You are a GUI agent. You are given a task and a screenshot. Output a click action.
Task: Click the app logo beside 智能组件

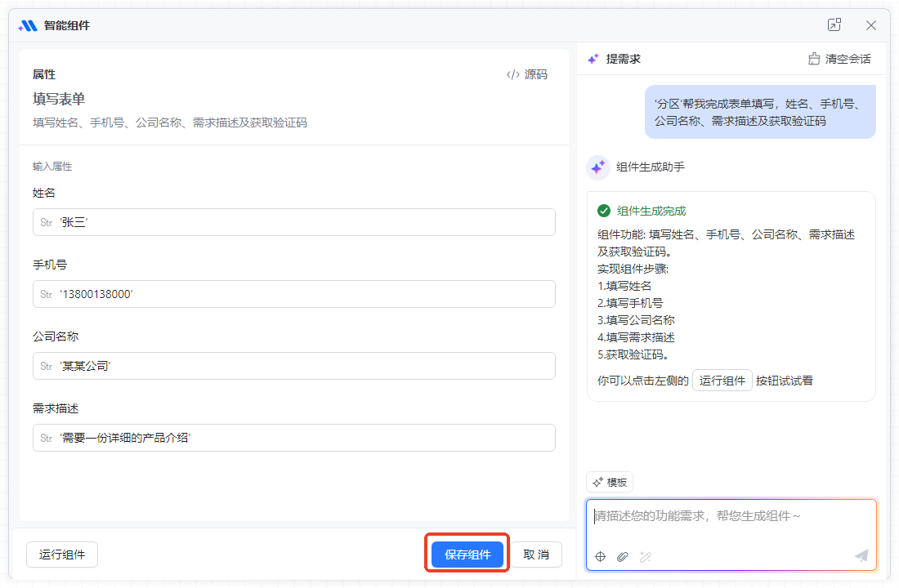tap(28, 25)
